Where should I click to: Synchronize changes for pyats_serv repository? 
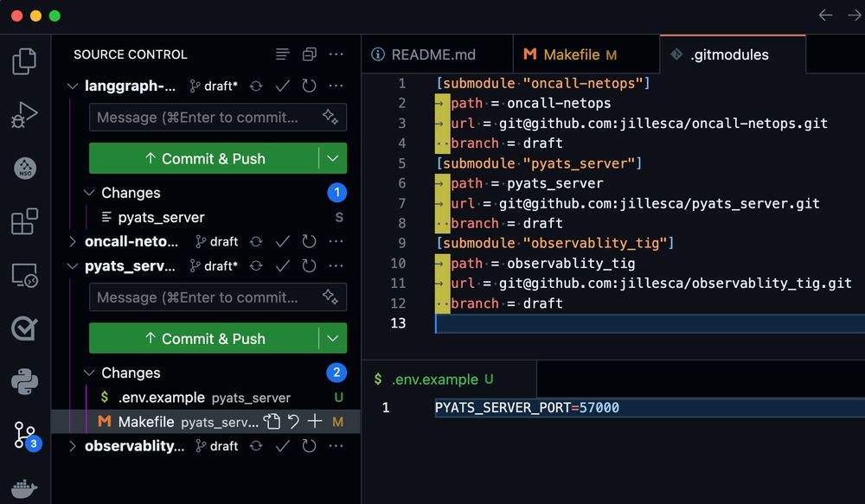256,265
